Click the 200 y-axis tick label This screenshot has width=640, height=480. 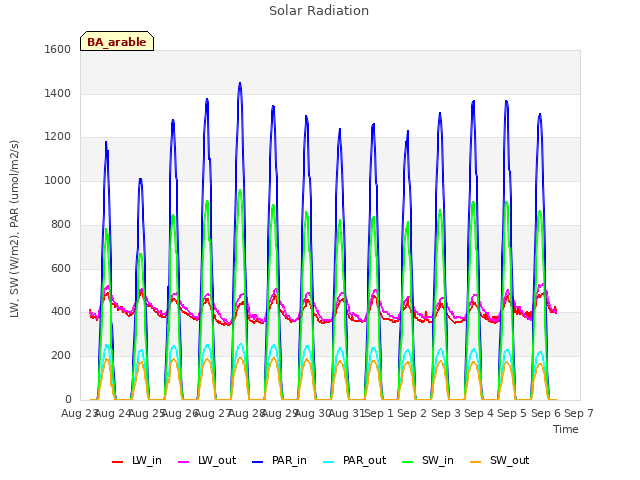61,356
